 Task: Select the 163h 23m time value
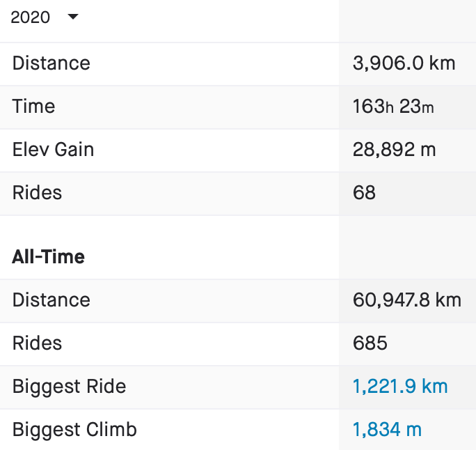pyautogui.click(x=393, y=107)
